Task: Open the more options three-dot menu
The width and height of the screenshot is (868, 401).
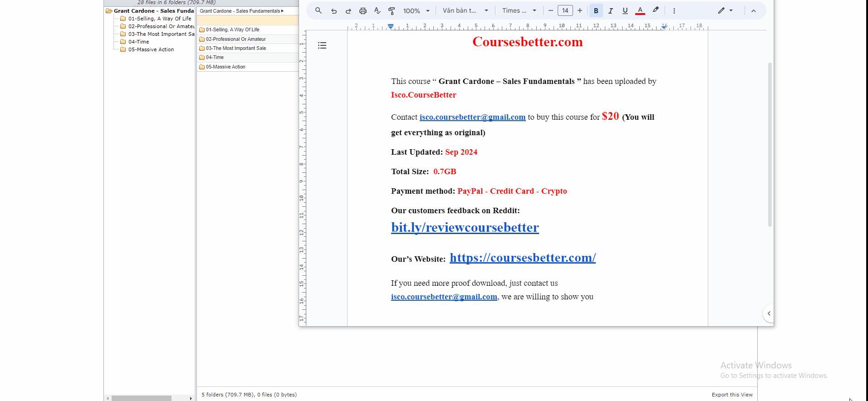Action: coord(674,11)
